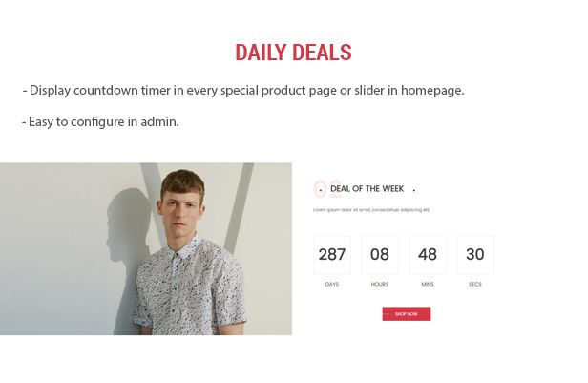Click the 48 mins countdown box
Screen dimensions: 588x383
tap(428, 254)
